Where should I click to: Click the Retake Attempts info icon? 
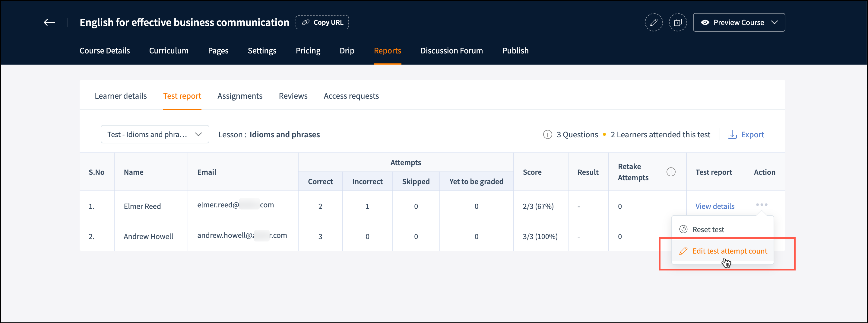[670, 172]
